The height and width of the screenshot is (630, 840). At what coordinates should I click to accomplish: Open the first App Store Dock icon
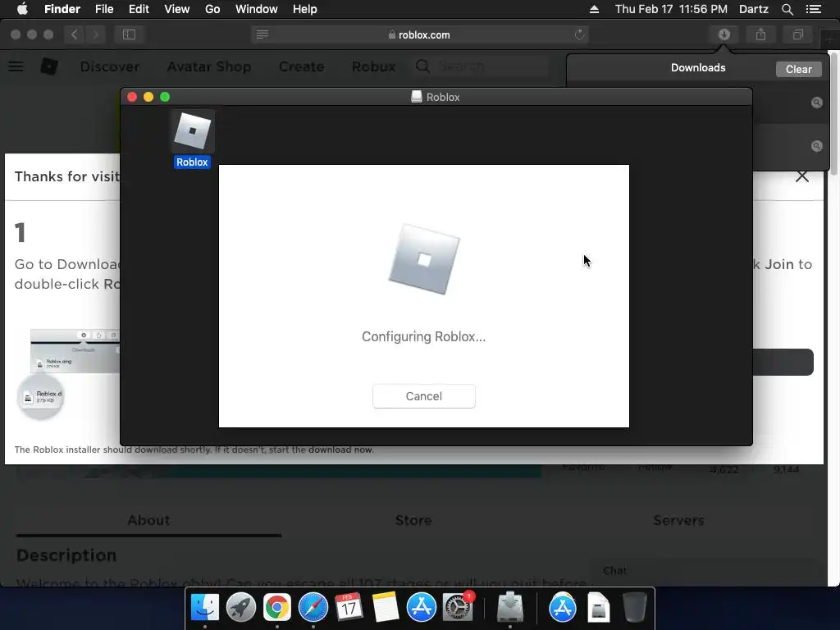pos(421,608)
